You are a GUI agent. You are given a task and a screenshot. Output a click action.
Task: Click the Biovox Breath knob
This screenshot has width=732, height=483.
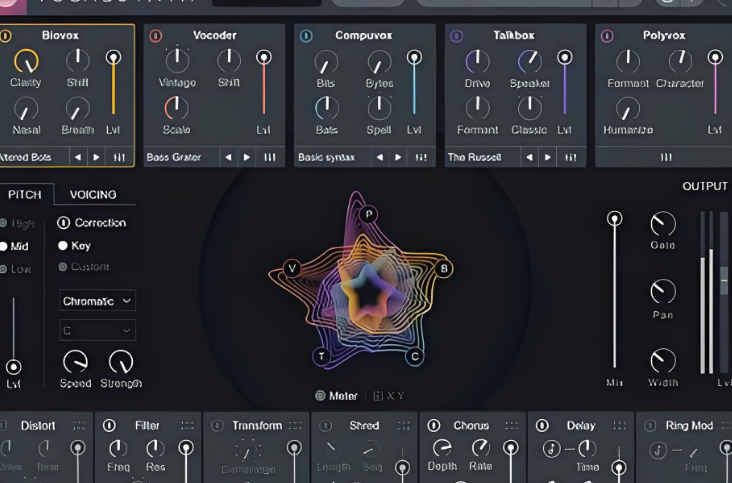77,109
